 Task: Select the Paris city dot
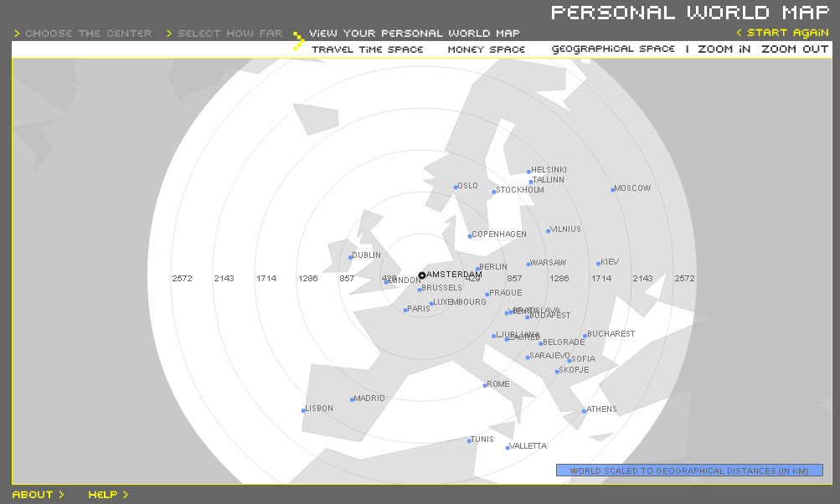click(405, 310)
